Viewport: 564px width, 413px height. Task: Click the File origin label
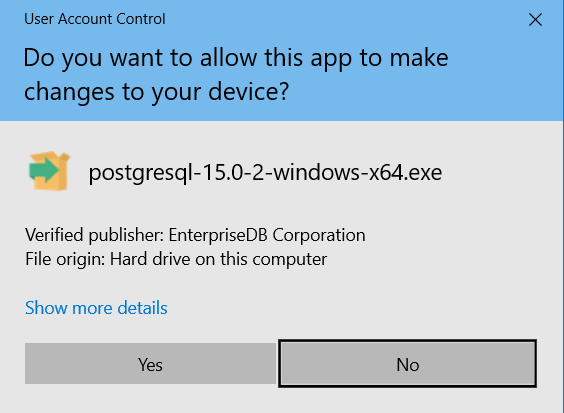(x=65, y=259)
